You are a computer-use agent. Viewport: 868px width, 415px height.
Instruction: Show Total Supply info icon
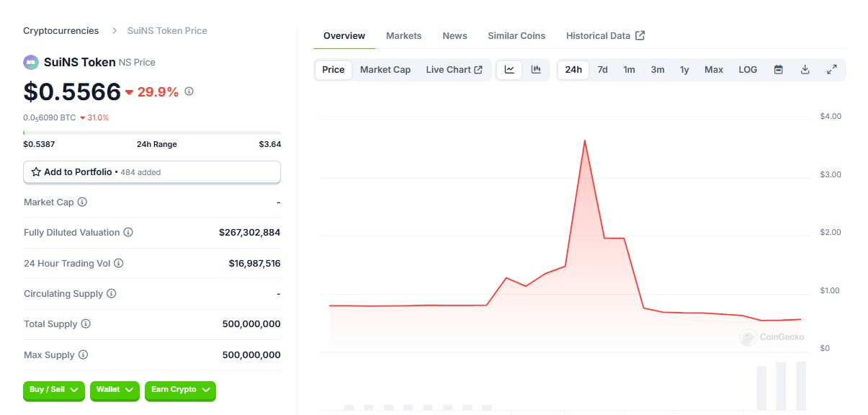(x=86, y=324)
